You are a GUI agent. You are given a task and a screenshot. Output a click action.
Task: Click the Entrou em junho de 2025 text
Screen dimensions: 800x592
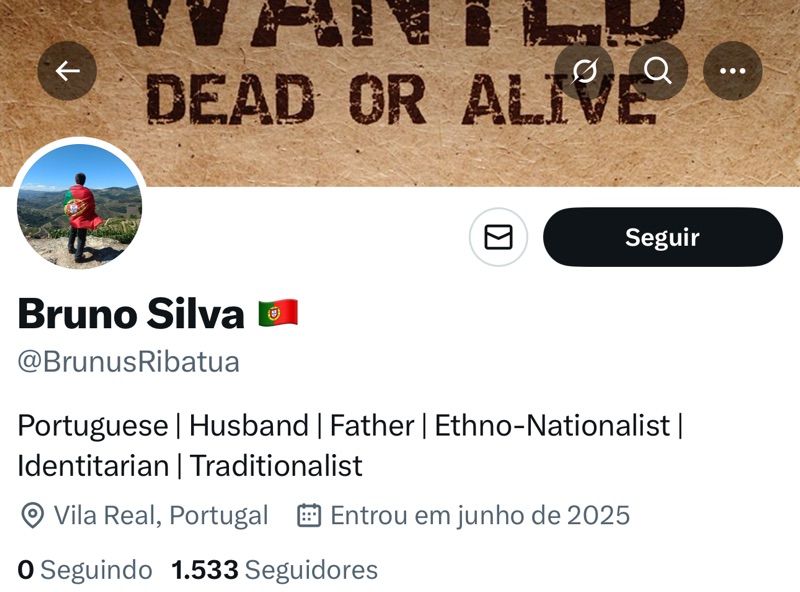(480, 515)
